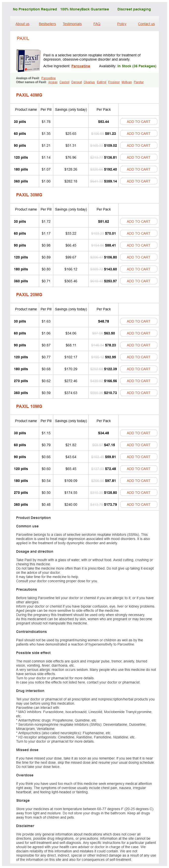
Task: Click the Paxil product box image
Action: tap(28, 60)
